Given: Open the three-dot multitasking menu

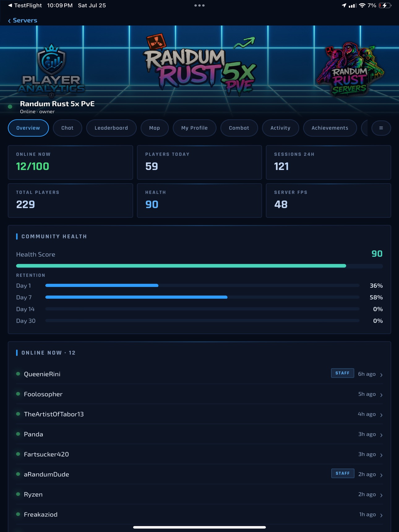Looking at the screenshot, I should click(199, 5).
